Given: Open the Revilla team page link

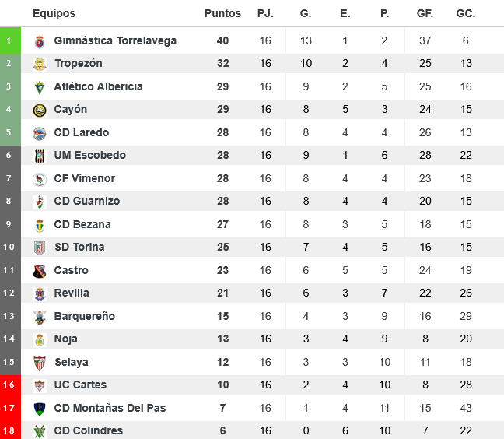Looking at the screenshot, I should [72, 293].
